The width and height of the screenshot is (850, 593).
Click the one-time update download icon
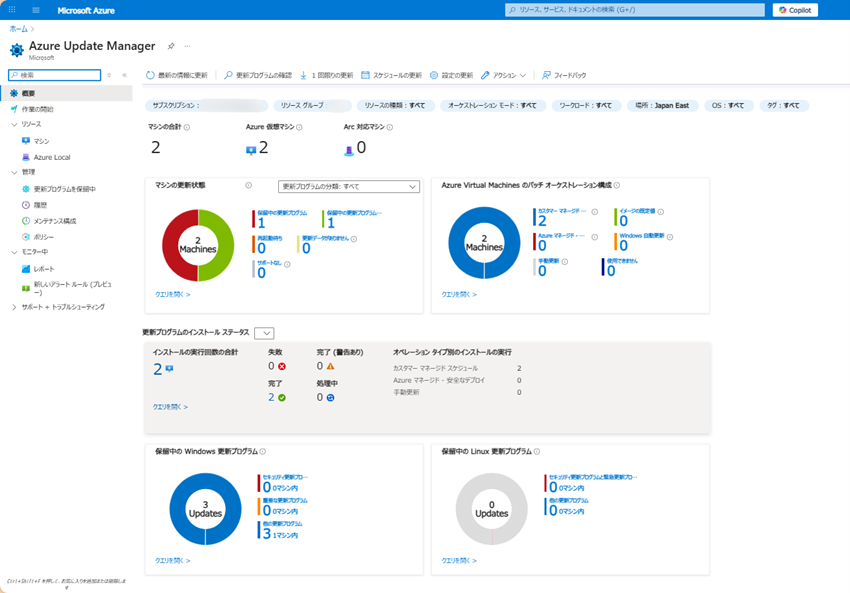[x=303, y=75]
